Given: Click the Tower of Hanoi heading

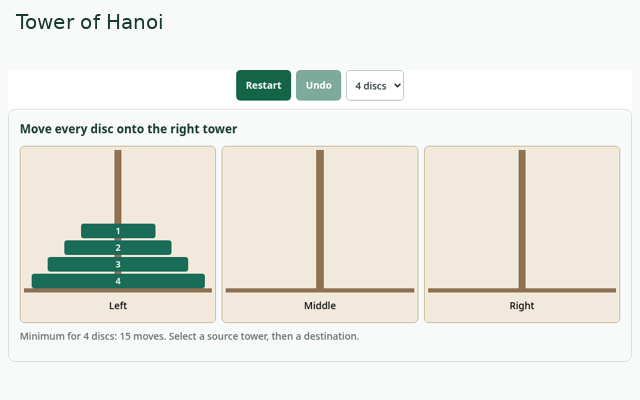Looking at the screenshot, I should point(89,22).
